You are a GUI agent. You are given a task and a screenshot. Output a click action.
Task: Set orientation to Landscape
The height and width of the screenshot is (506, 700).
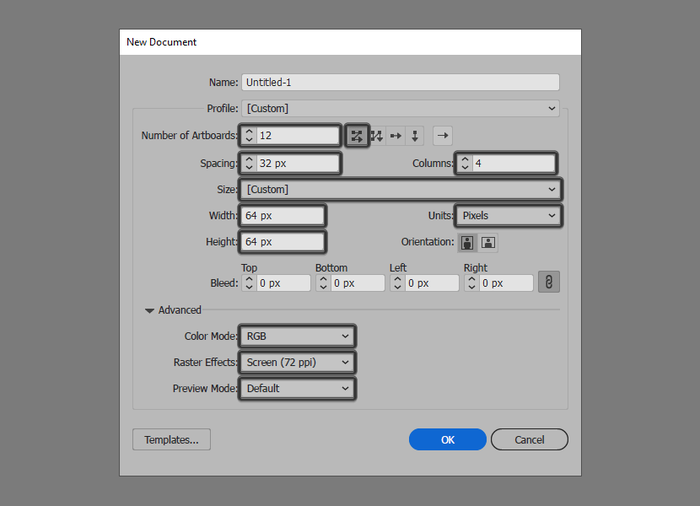[488, 242]
